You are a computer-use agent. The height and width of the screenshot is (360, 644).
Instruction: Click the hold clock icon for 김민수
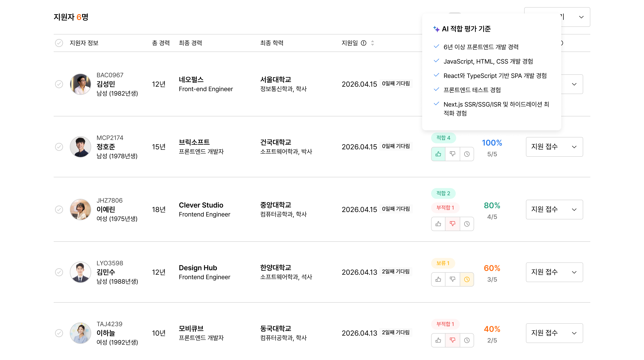467,279
